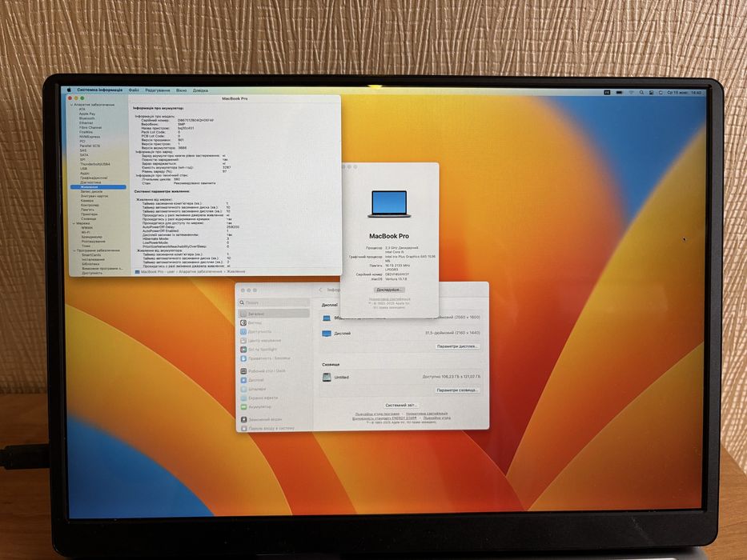Click the external Дисплей monitor icon
Screen dimensions: 747x560
327,334
